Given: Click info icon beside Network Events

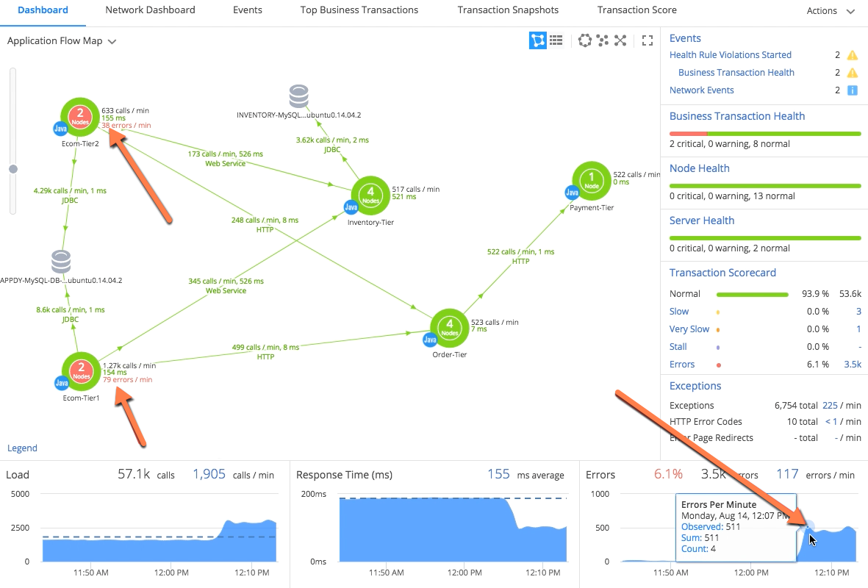Looking at the screenshot, I should [853, 90].
